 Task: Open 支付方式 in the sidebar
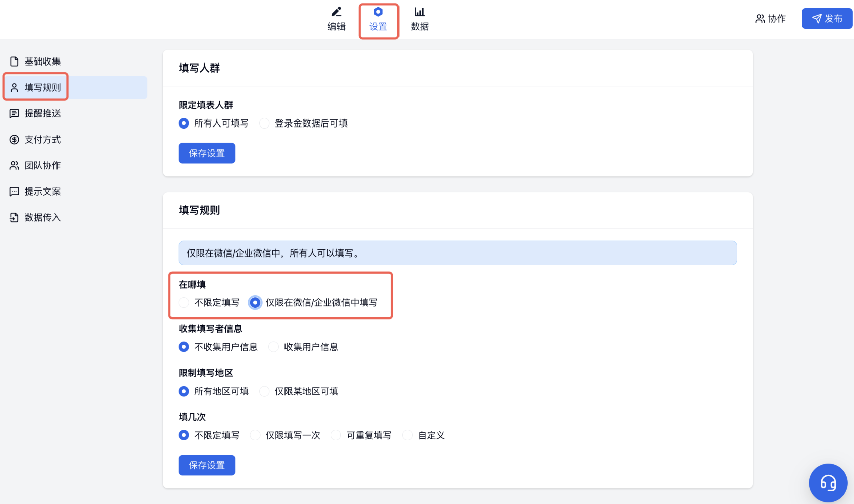76,140
